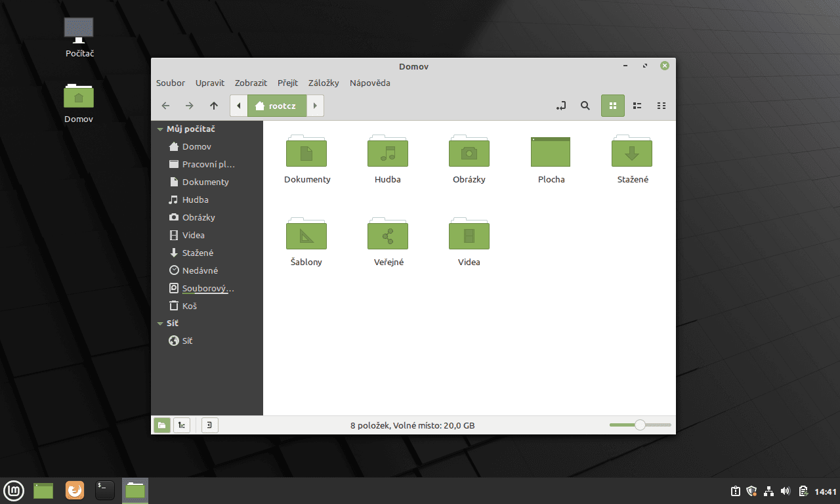Open file search with the magnifier icon

click(585, 106)
